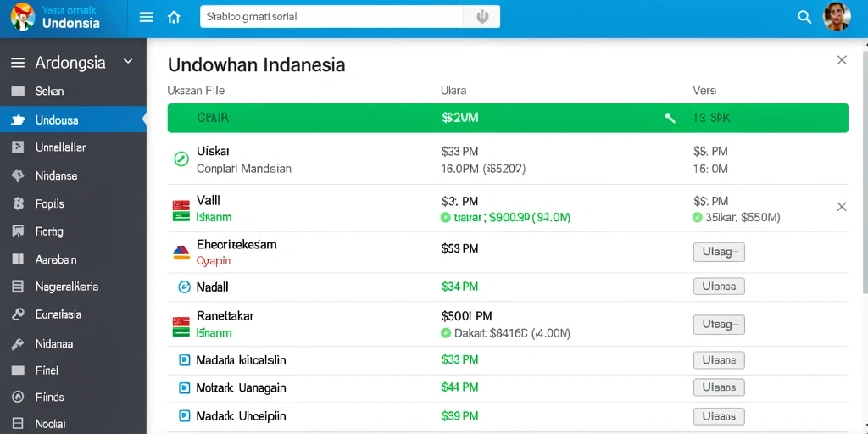
Task: Select the green CEAIR row label
Action: pyautogui.click(x=213, y=118)
